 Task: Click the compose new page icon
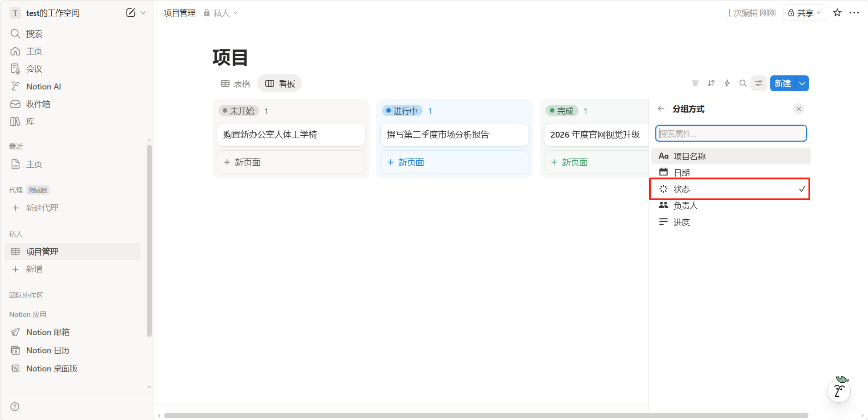point(130,13)
